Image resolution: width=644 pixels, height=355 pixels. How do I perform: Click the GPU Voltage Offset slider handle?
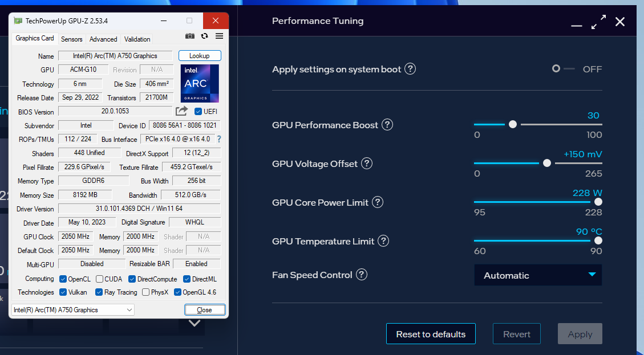tap(546, 163)
